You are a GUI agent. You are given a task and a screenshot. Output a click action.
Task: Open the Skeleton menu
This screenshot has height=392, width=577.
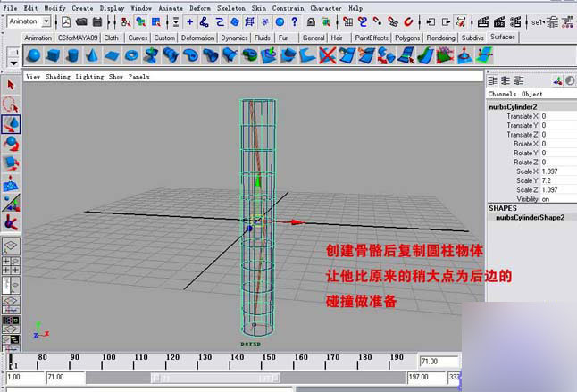point(230,8)
